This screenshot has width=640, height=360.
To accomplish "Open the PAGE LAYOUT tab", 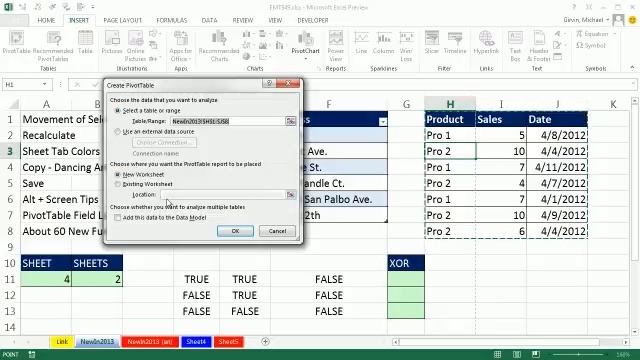I will [x=122, y=20].
